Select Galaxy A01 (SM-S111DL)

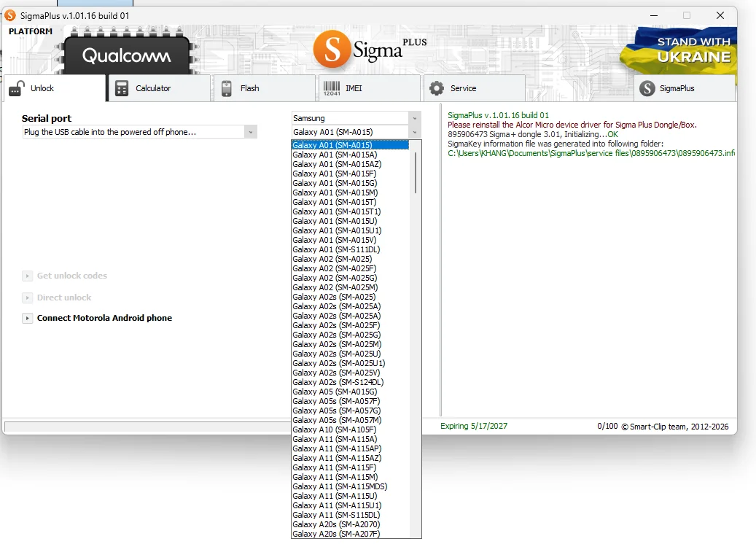351,249
